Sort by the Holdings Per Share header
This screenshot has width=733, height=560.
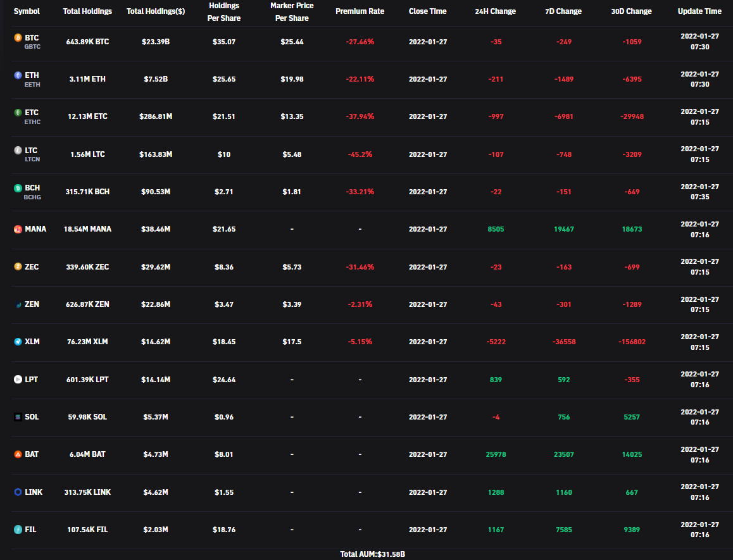224,11
